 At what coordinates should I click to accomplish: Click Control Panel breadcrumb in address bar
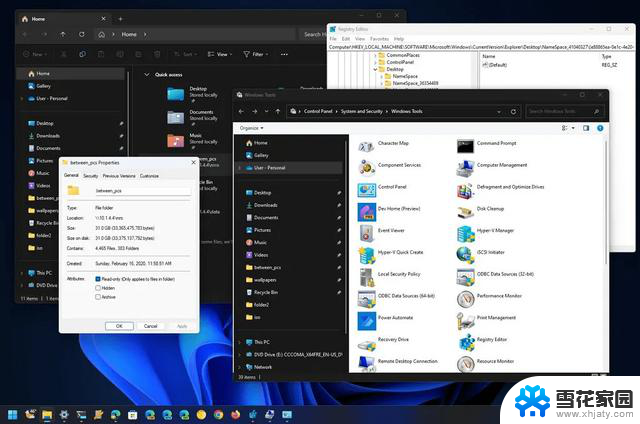[318, 111]
